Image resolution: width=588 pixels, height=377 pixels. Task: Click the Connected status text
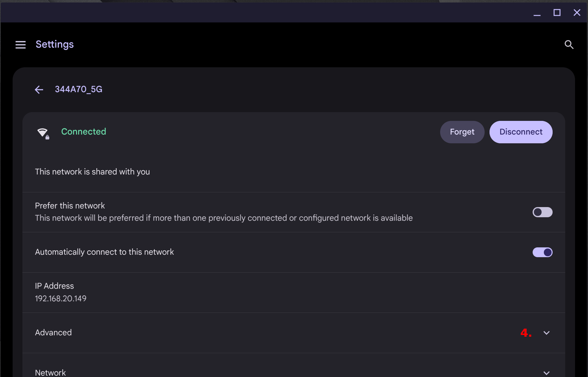click(83, 132)
